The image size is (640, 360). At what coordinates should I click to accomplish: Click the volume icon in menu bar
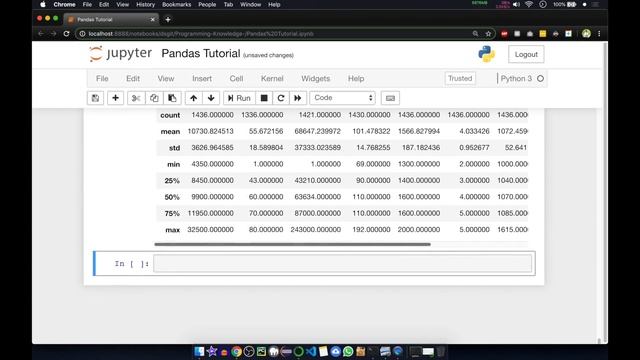pyautogui.click(x=516, y=4)
